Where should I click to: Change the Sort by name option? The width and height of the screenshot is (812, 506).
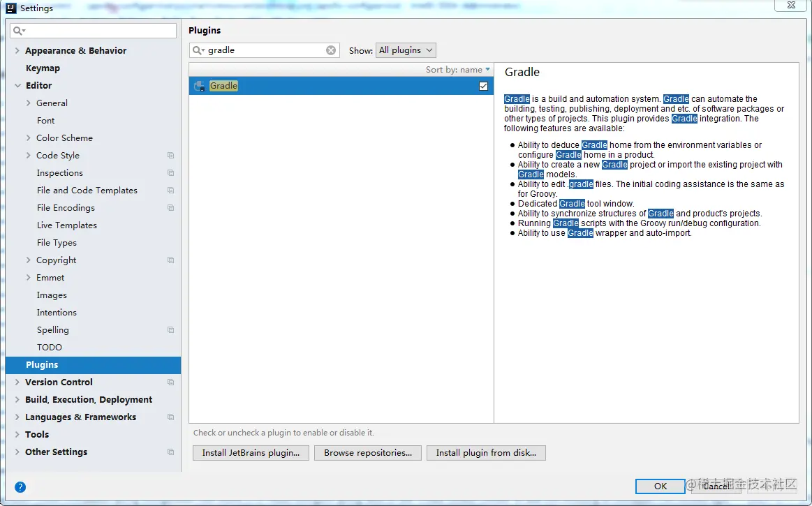click(458, 69)
